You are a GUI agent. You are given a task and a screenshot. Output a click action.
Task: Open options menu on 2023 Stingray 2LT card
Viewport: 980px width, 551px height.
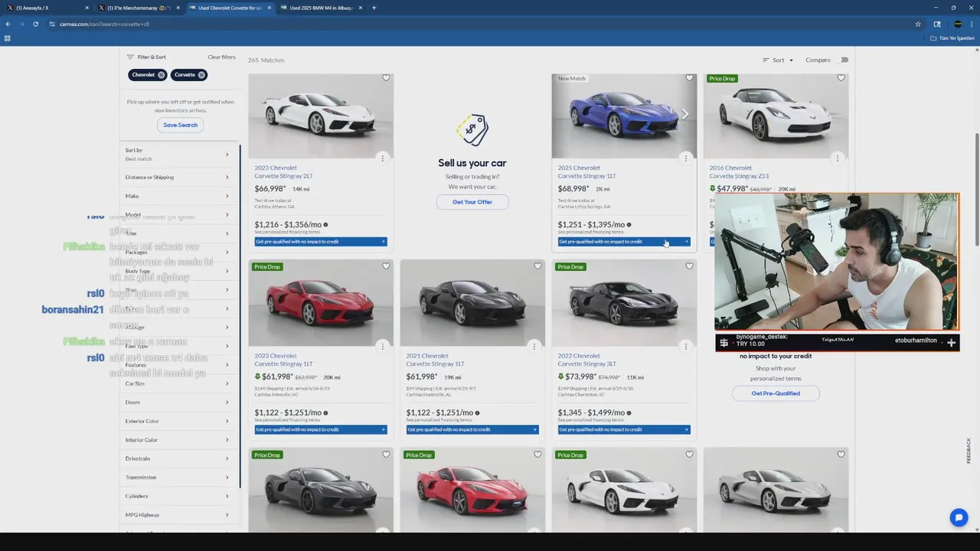coord(382,158)
